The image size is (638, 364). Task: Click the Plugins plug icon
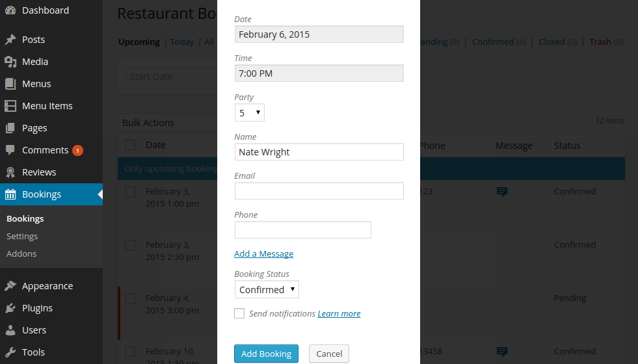click(10, 308)
